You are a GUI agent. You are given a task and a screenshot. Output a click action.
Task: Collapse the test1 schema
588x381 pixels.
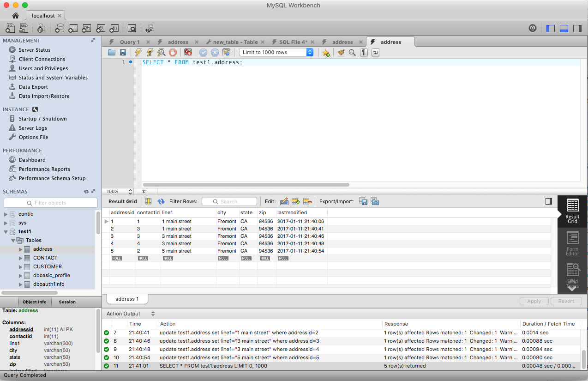(6, 232)
